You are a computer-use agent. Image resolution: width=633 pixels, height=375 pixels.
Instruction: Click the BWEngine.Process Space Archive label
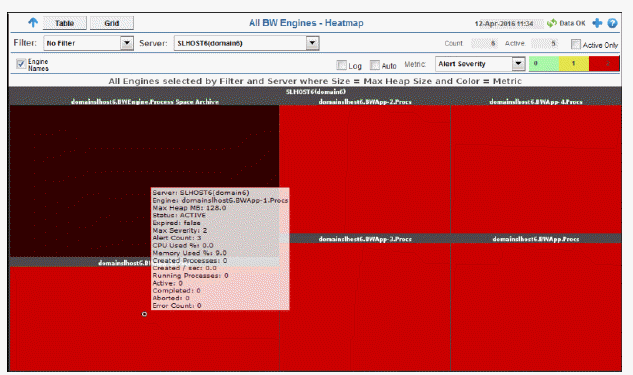pyautogui.click(x=145, y=102)
